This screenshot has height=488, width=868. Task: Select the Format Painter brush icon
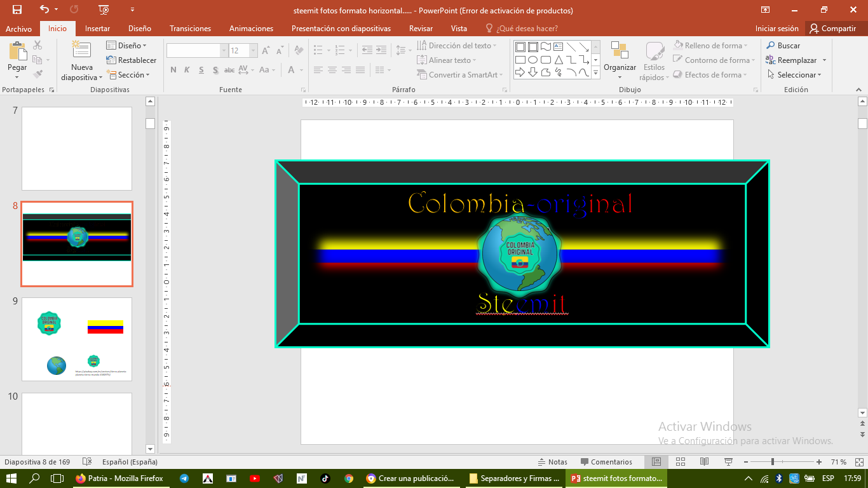tap(37, 74)
